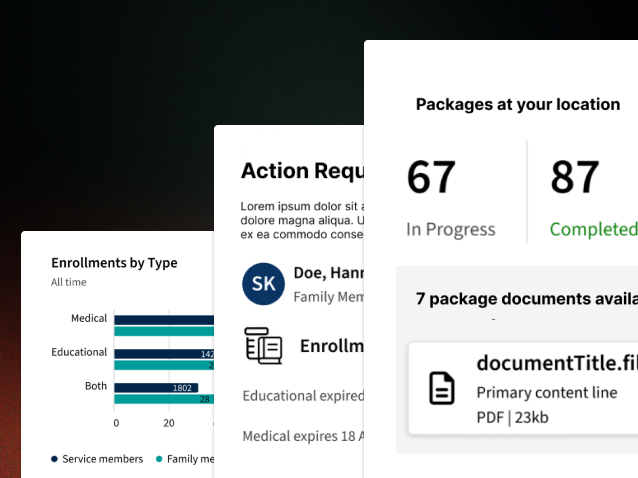The height and width of the screenshot is (478, 638).
Task: Click Packages at your location heading
Action: coord(517,104)
